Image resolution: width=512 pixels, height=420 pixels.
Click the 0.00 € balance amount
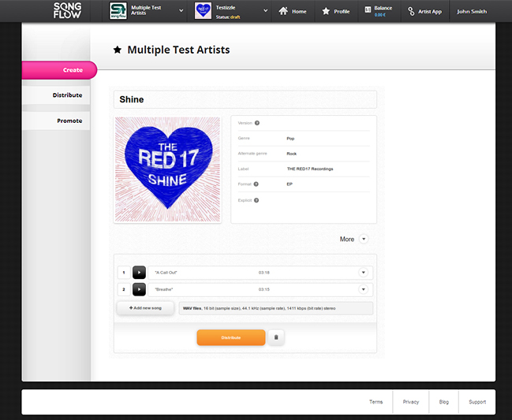pos(379,15)
